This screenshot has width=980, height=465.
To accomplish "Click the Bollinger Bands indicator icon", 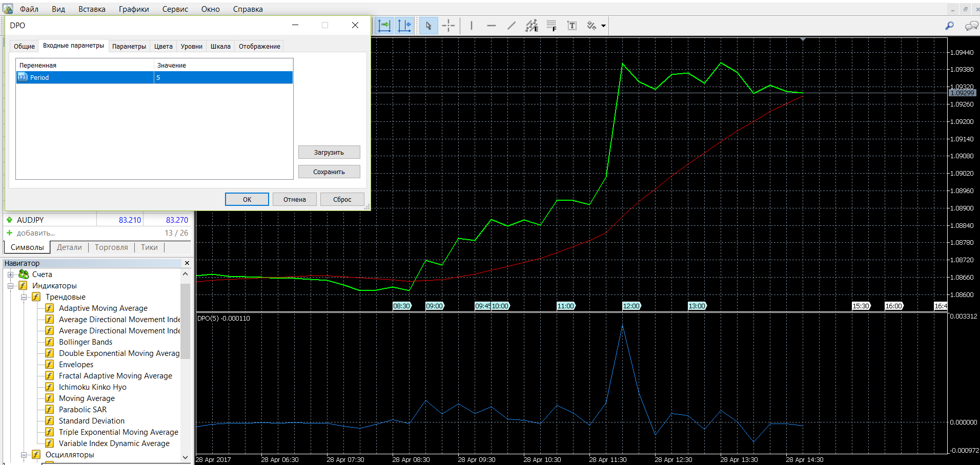I will tap(50, 342).
